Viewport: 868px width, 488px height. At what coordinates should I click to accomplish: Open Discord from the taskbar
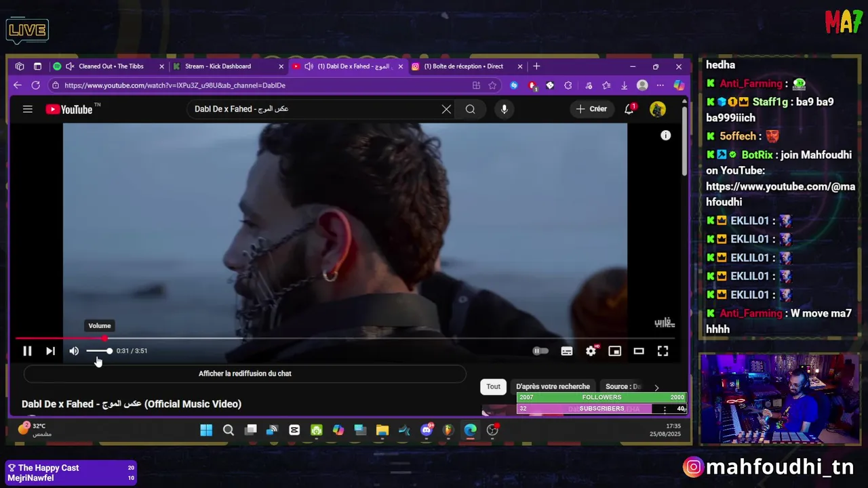click(x=427, y=430)
